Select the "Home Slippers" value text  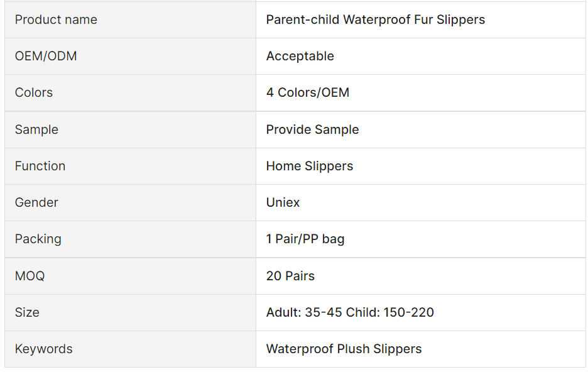pyautogui.click(x=309, y=166)
